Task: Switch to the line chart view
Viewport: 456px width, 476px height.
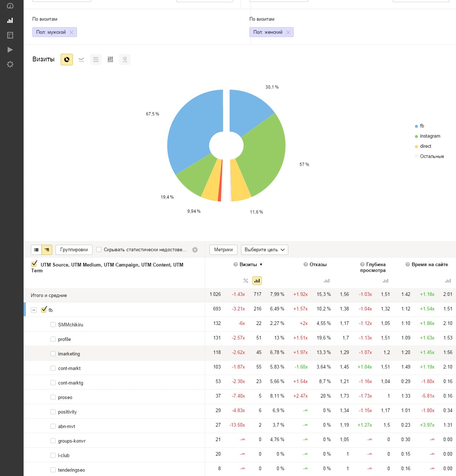Action: coord(81,60)
